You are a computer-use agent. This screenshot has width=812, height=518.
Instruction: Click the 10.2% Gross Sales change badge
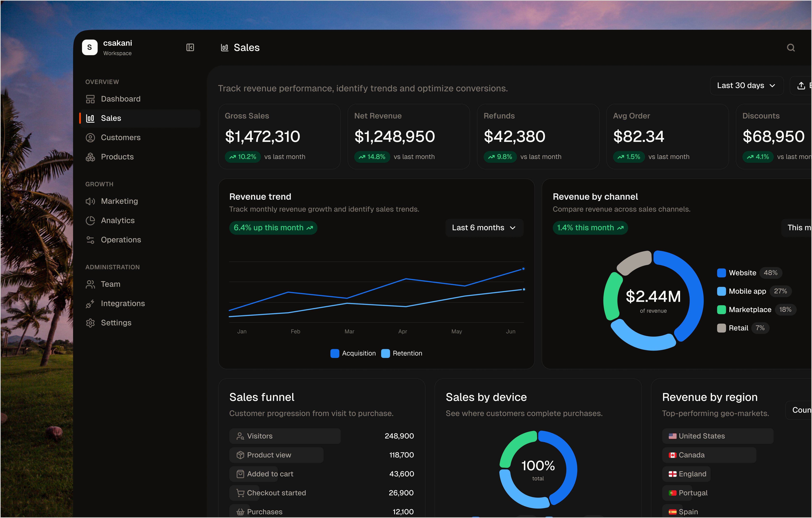point(243,157)
